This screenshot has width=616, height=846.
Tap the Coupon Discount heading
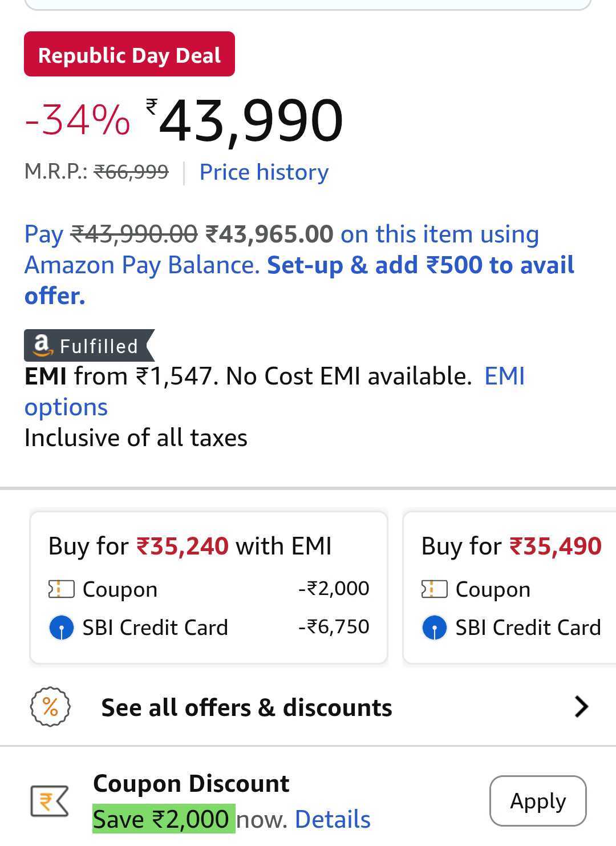[x=191, y=784]
